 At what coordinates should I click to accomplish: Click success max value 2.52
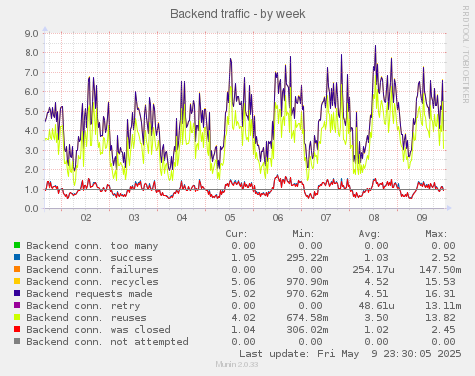coord(443,258)
